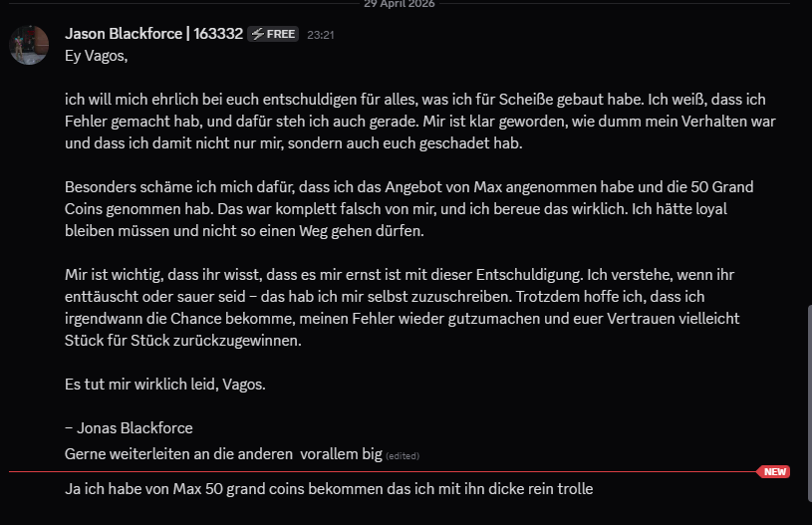The image size is (812, 525).
Task: Click the text 'Gerne weiterleiten an die anderen'
Action: tap(178, 454)
